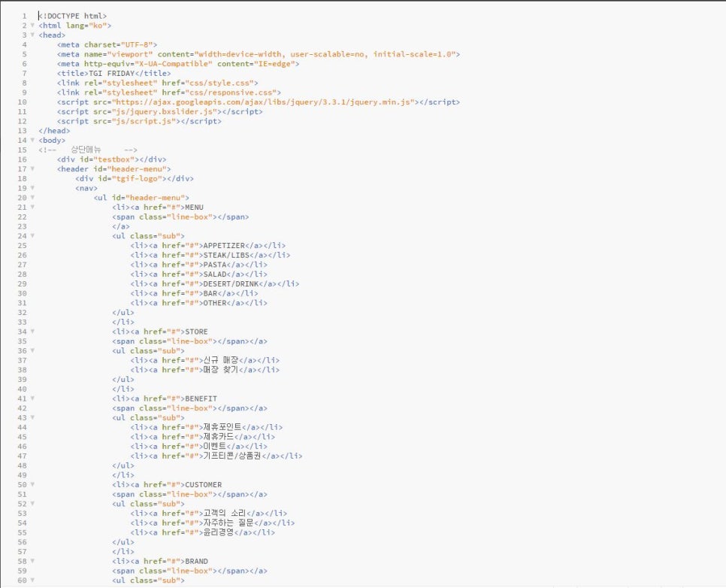Viewport: 726px width, 588px height.
Task: Fold the body tag on line 14
Action: pos(32,141)
